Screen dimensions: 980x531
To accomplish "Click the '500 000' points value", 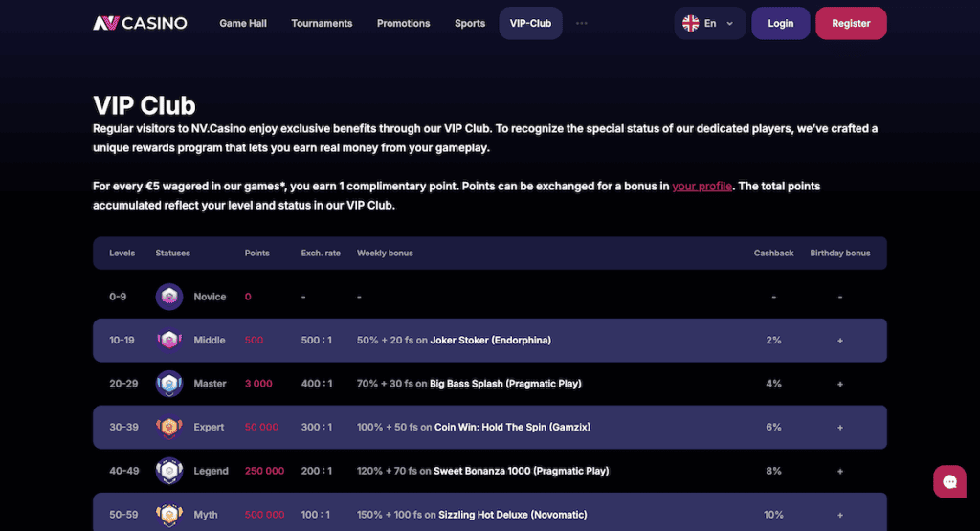I will [264, 515].
